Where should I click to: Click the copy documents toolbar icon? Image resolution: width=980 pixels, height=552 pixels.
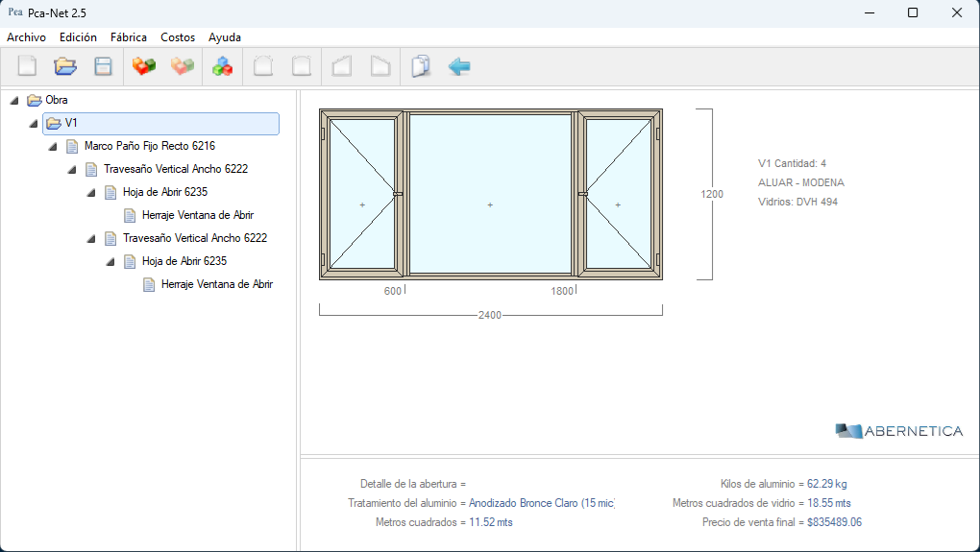tap(421, 65)
